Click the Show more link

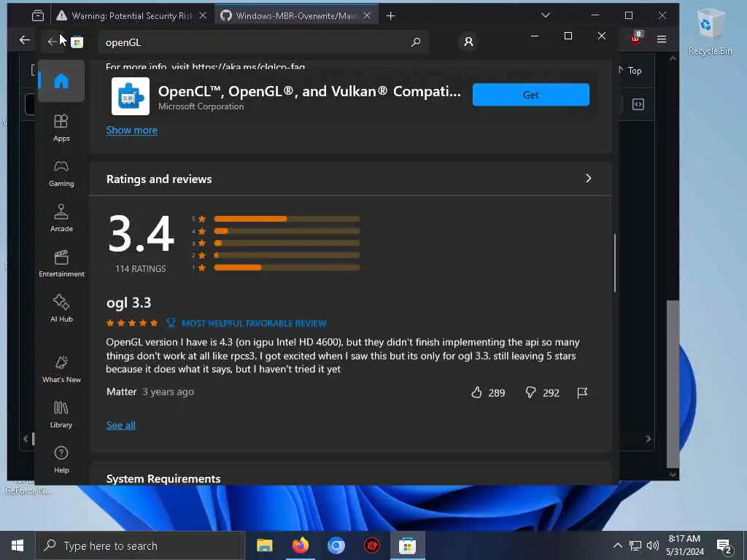coord(131,130)
